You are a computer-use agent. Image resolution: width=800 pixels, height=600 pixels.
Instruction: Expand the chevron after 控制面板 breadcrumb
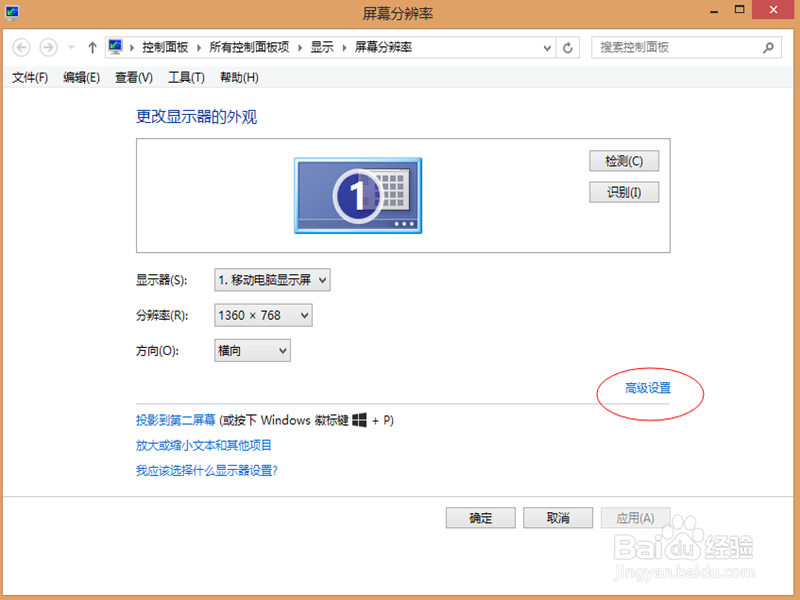pos(199,48)
